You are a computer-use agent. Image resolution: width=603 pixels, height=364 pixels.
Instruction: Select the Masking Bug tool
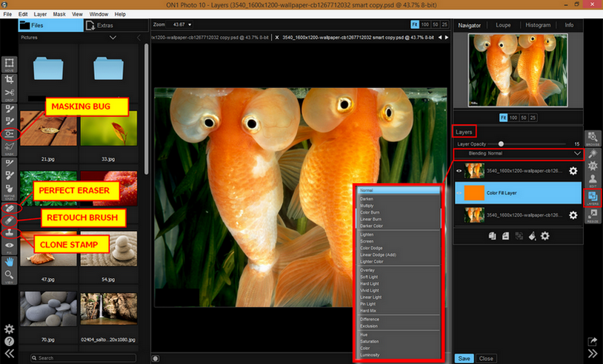pyautogui.click(x=9, y=134)
